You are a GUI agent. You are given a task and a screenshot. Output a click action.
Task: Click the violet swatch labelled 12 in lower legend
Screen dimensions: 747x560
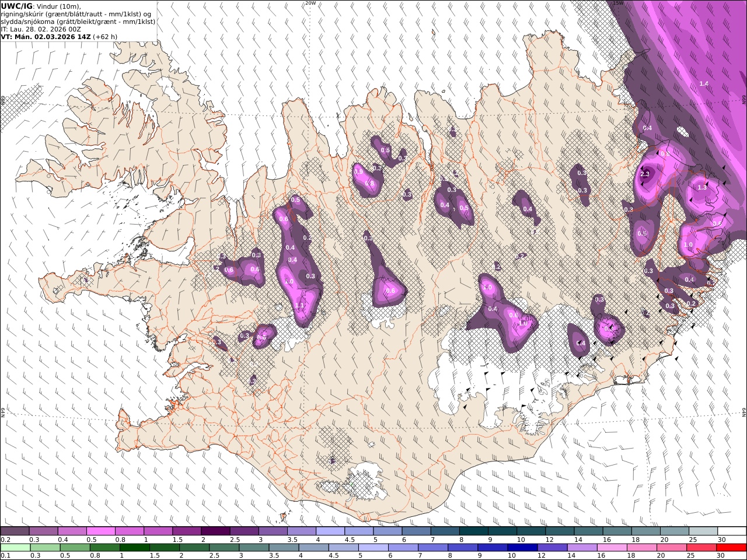553,548
